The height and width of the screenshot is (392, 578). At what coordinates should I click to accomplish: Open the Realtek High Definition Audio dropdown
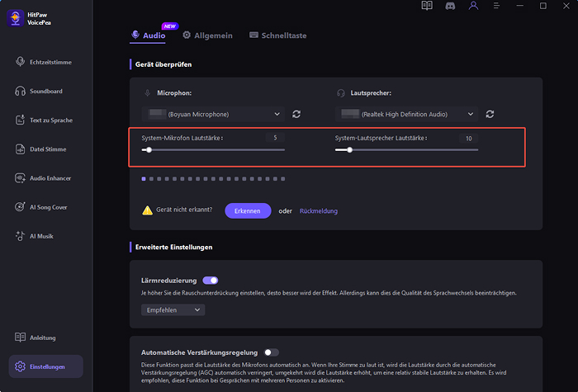pos(406,114)
